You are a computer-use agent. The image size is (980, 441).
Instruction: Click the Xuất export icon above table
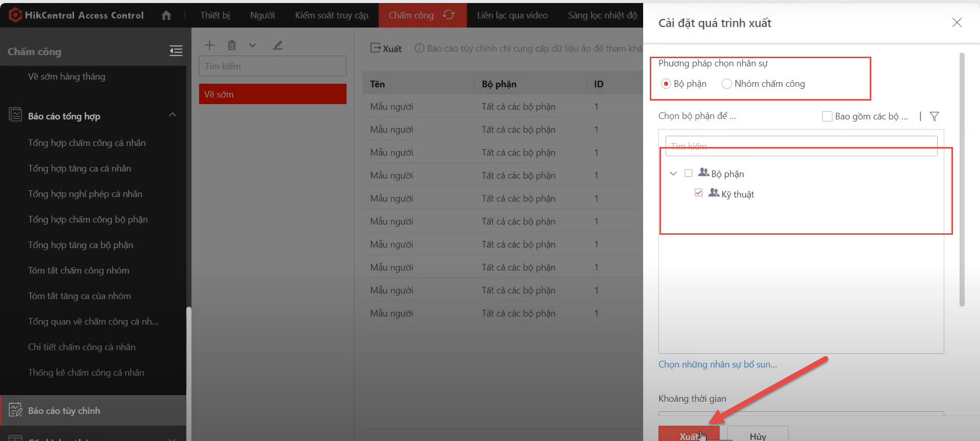[x=376, y=48]
